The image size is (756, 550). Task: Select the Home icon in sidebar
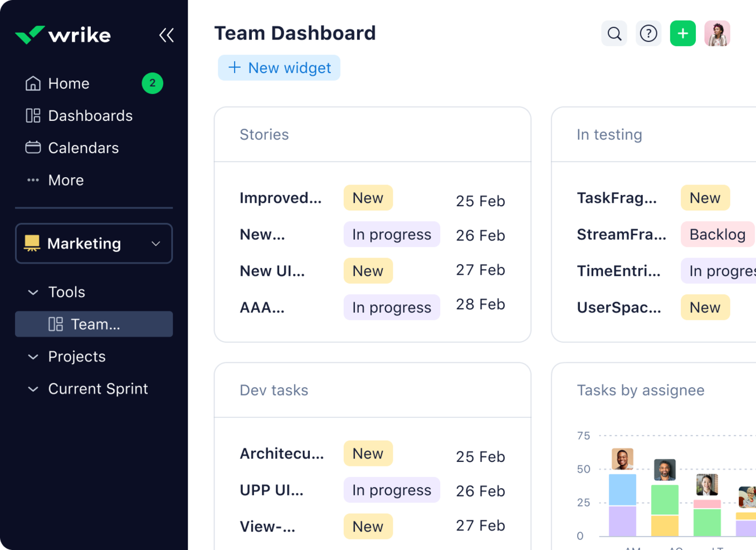pos(33,83)
